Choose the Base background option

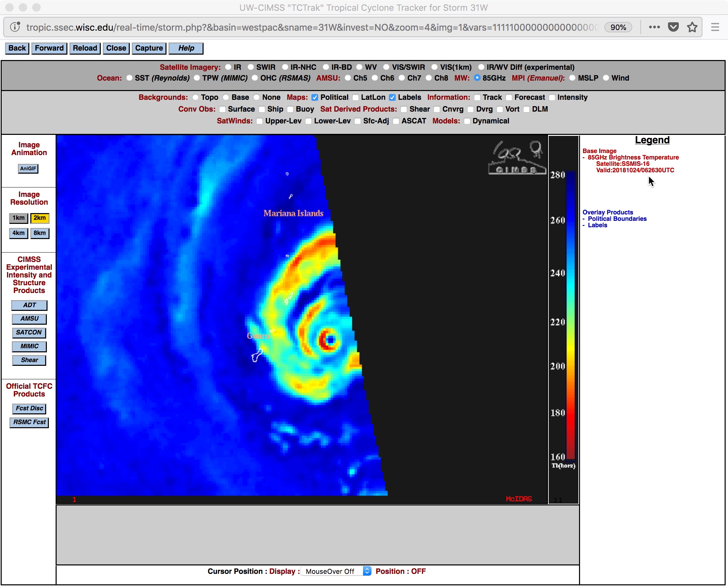[x=226, y=97]
